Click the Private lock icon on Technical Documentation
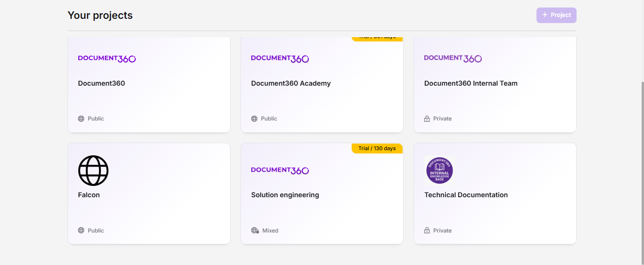 click(427, 231)
